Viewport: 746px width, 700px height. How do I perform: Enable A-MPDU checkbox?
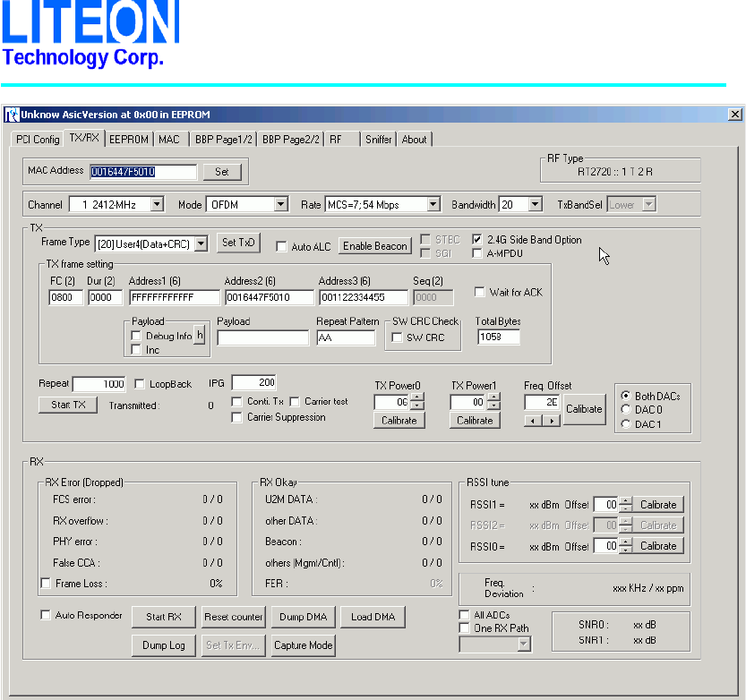pyautogui.click(x=476, y=253)
